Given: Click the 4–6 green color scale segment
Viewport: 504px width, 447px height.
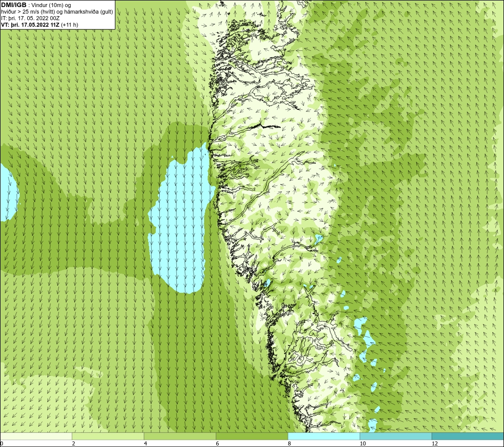Looking at the screenshot, I should pyautogui.click(x=180, y=436).
